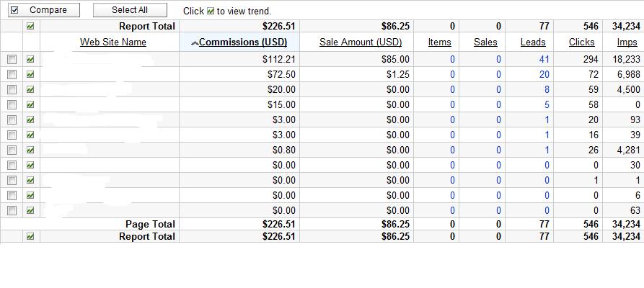
Task: Click trend icon in the $20.00 commission row
Action: [x=30, y=90]
